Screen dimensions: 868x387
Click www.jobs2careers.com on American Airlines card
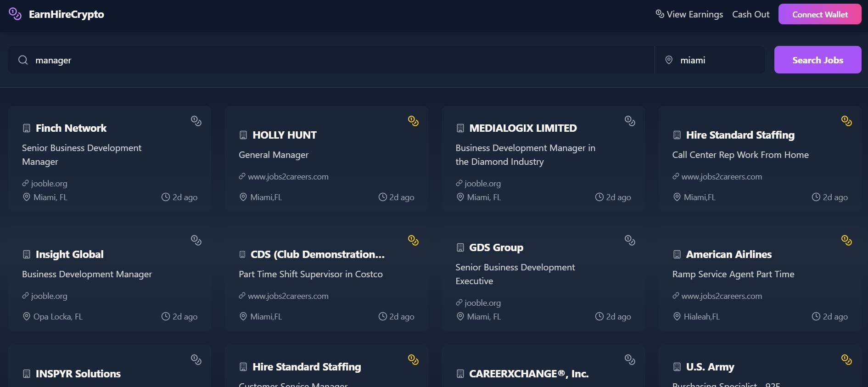[x=722, y=296]
